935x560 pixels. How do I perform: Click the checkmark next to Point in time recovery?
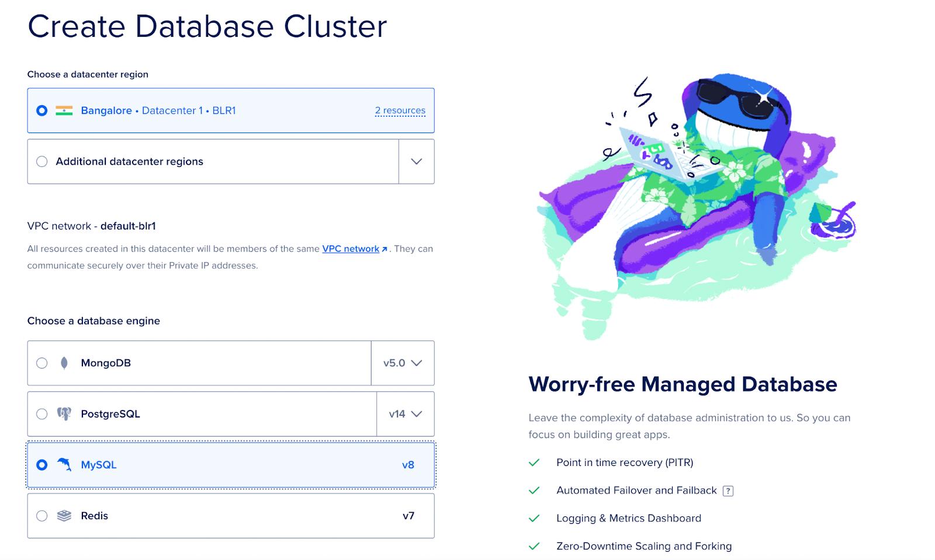(x=534, y=462)
